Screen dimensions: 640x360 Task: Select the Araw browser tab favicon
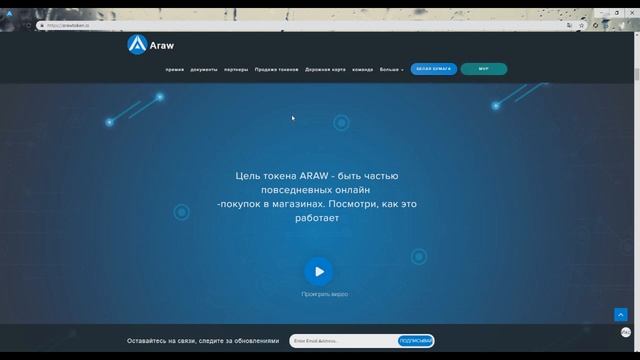[10, 13]
